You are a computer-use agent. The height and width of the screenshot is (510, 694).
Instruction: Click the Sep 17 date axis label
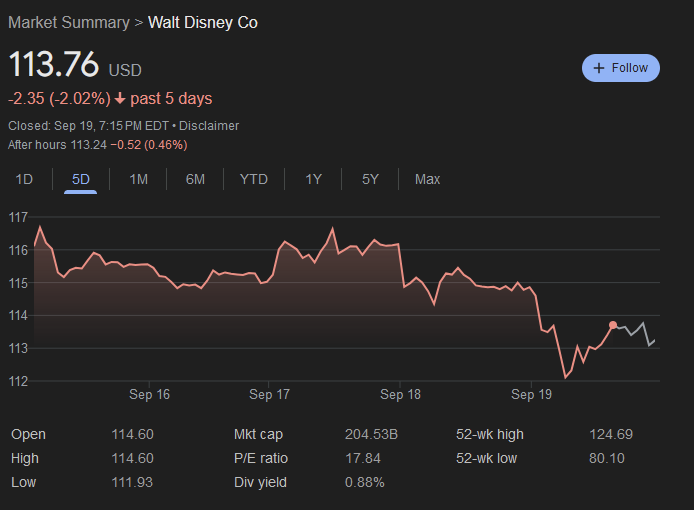tap(269, 394)
